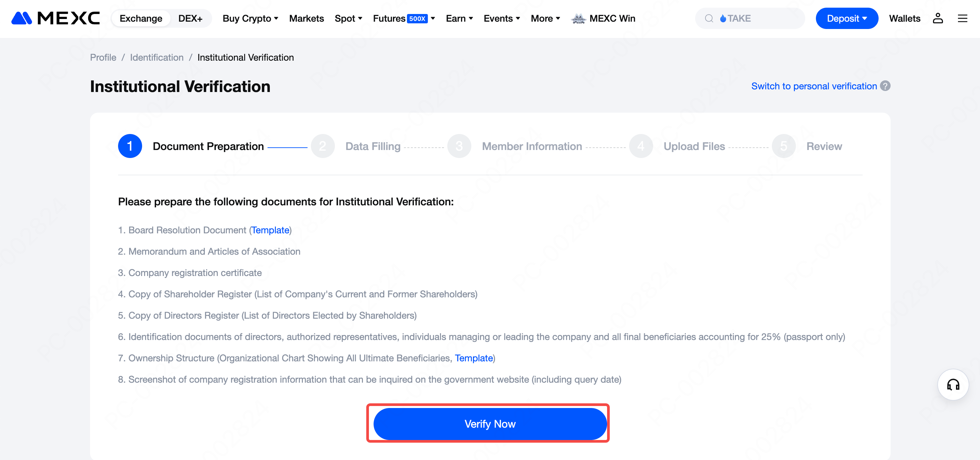Click Switch to personal verification

tap(814, 86)
